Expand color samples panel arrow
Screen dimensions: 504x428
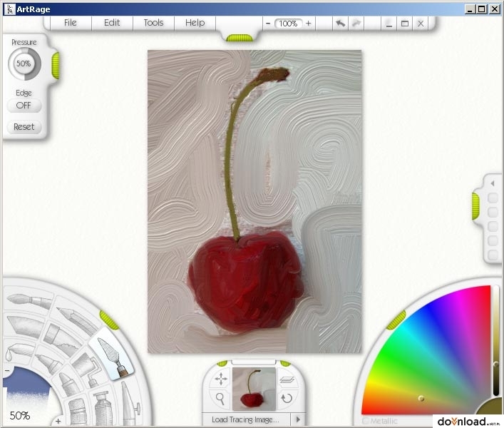pyautogui.click(x=493, y=183)
